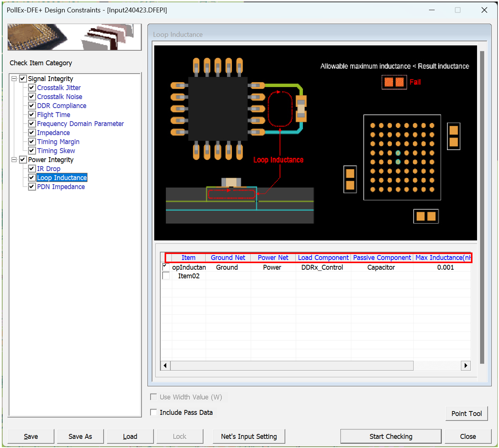Click the right scroll arrow of the table
The height and width of the screenshot is (448, 499).
click(x=465, y=365)
